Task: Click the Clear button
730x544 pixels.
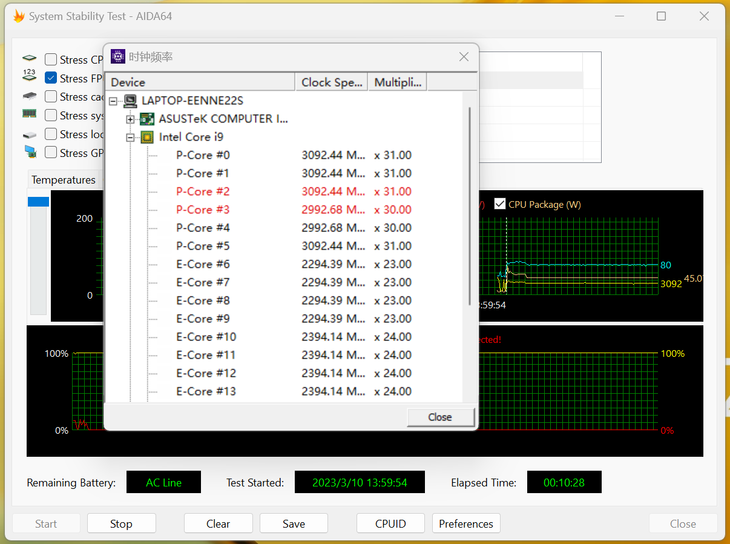Action: [x=218, y=524]
